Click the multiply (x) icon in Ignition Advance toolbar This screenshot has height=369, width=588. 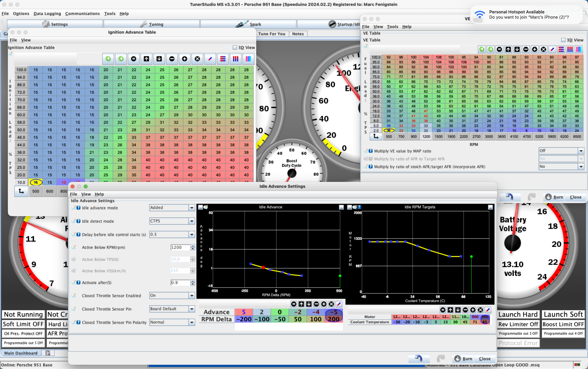[197, 59]
